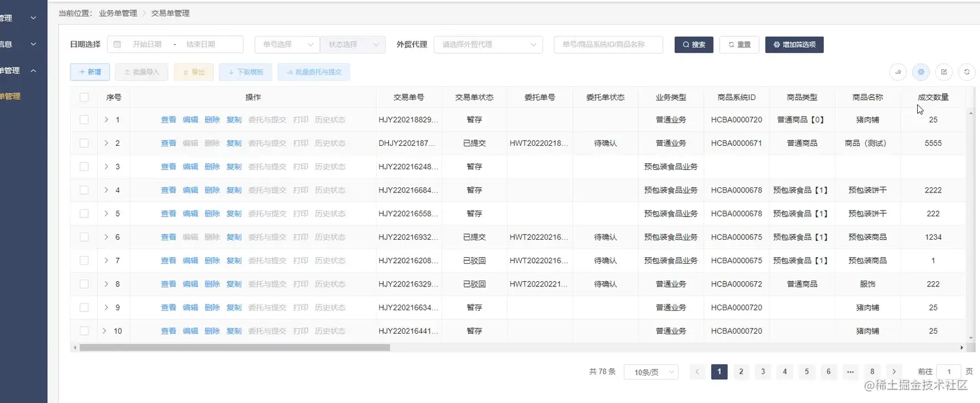Check the checkbox for row 8

(x=84, y=284)
